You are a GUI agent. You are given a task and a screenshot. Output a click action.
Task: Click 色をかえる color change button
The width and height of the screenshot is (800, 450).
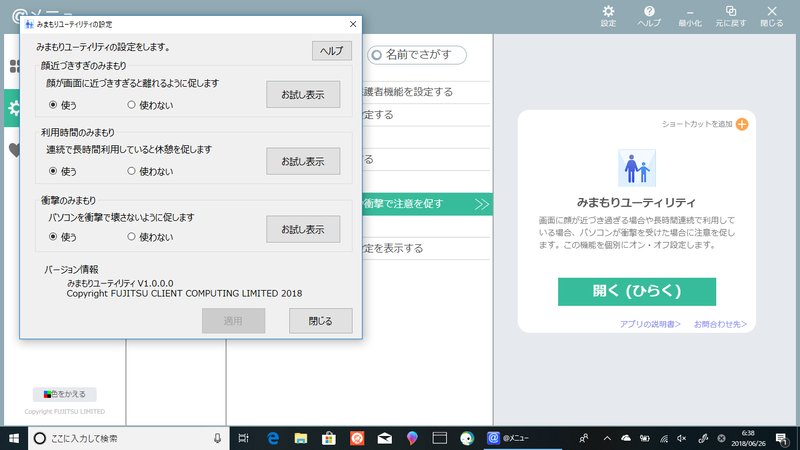[x=65, y=394]
